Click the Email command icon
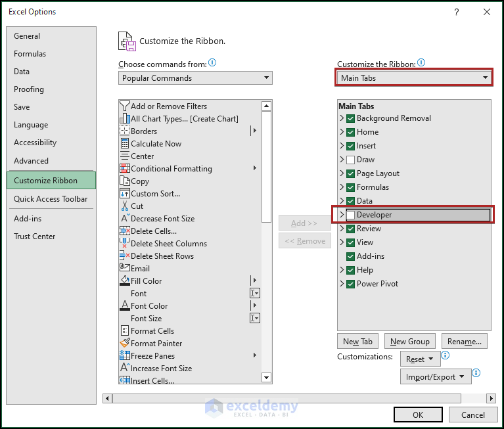504x429 pixels. click(x=125, y=268)
